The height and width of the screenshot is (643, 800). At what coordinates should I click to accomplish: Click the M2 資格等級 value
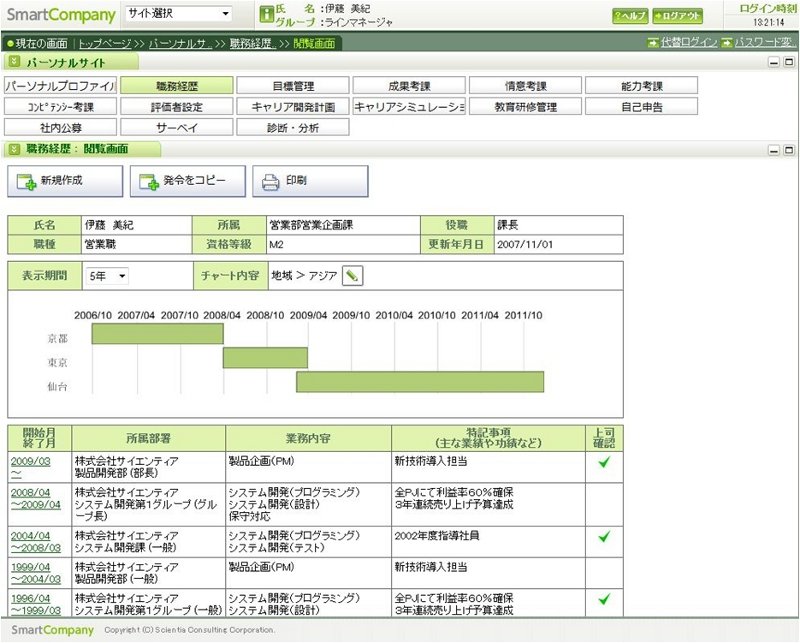pos(276,244)
